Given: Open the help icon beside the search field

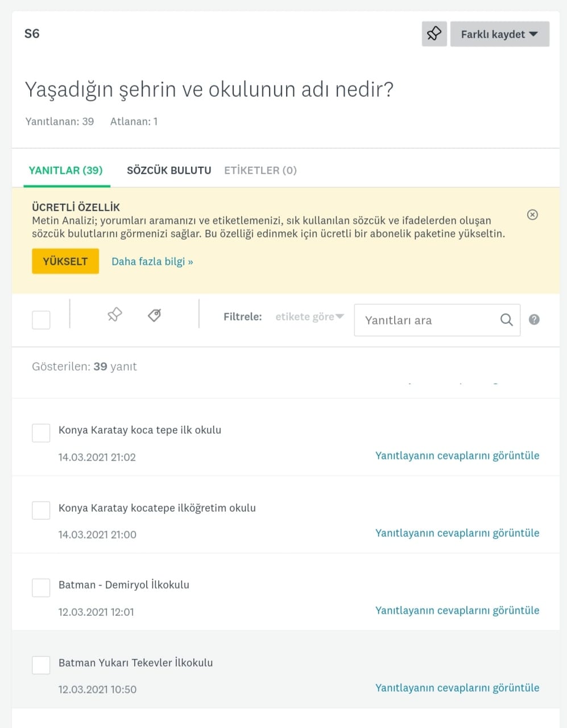Looking at the screenshot, I should (534, 319).
